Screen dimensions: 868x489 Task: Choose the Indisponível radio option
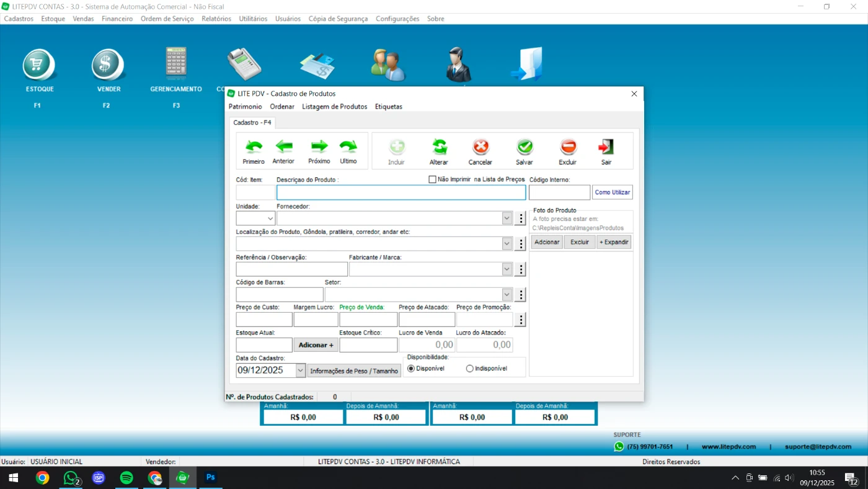[470, 369]
